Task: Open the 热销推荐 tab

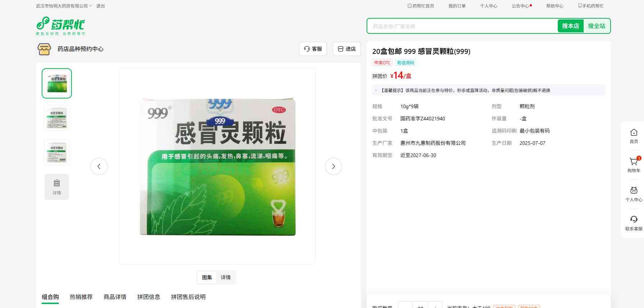Action: click(81, 297)
